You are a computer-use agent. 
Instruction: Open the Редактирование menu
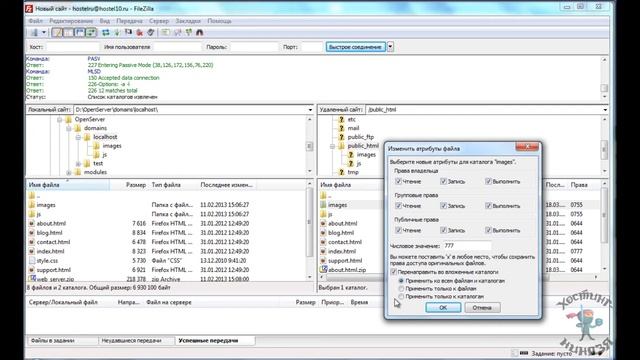[x=71, y=21]
